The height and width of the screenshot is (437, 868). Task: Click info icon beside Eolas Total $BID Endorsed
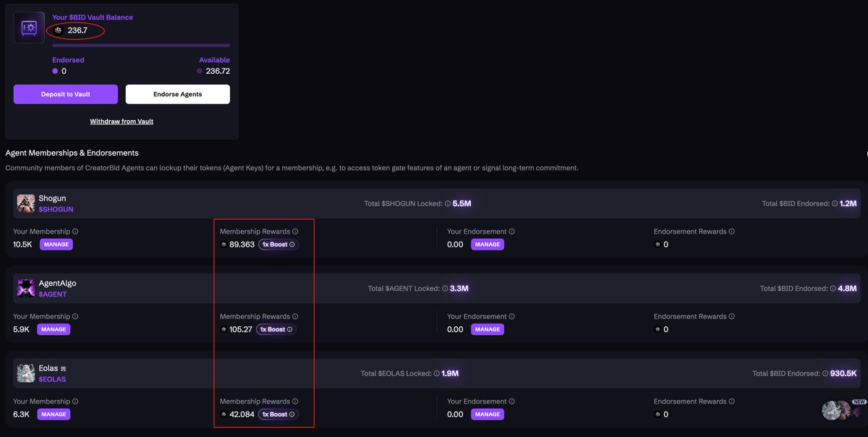click(x=825, y=374)
